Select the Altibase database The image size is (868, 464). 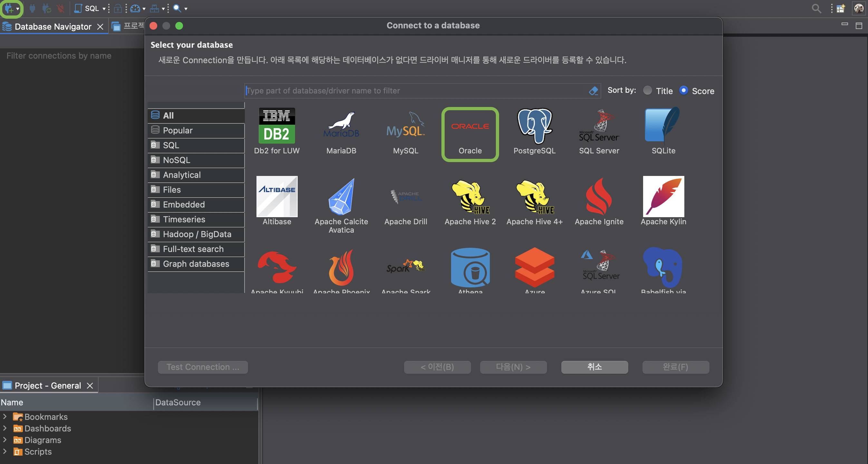click(277, 201)
